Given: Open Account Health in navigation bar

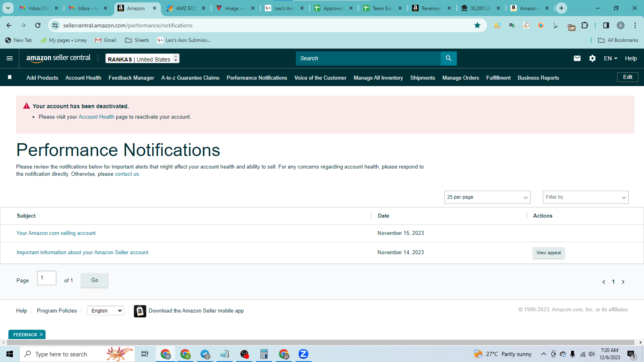Looking at the screenshot, I should pos(83,78).
